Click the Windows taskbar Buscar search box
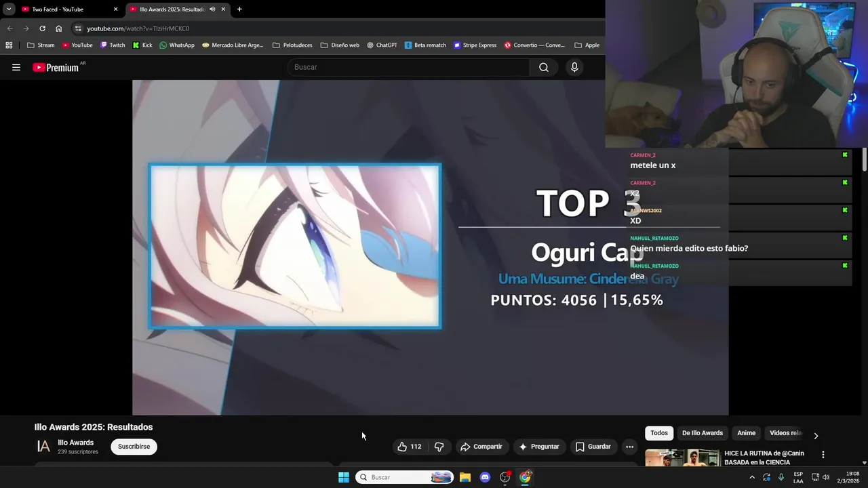868x488 pixels. [x=405, y=477]
